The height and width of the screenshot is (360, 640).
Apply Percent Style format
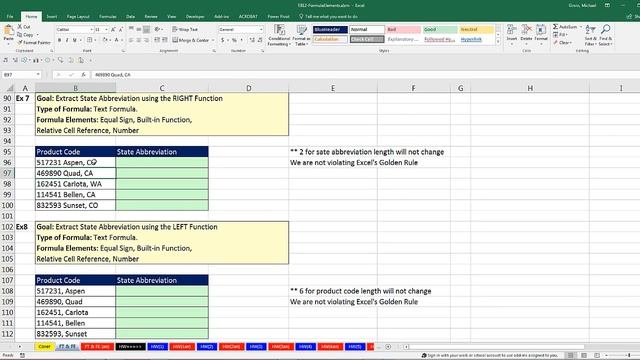[234, 40]
